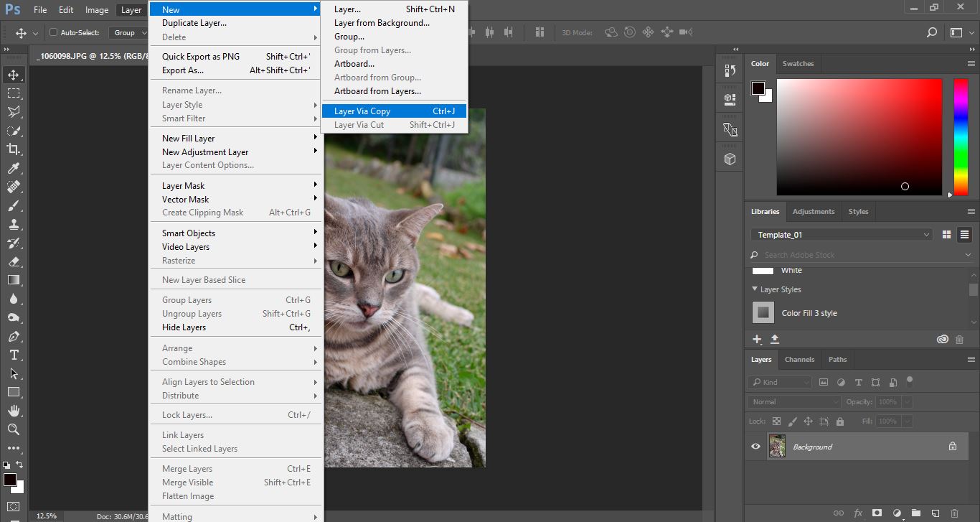Choose Layer Via Copy from submenu
980x522 pixels.
click(x=394, y=111)
